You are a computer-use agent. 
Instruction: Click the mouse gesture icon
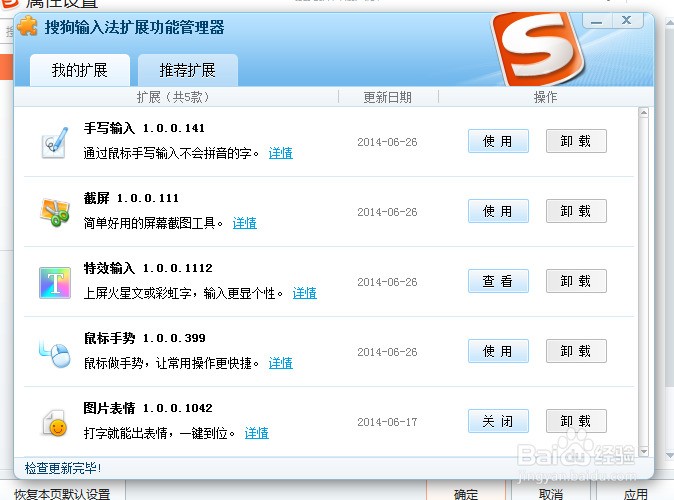55,353
